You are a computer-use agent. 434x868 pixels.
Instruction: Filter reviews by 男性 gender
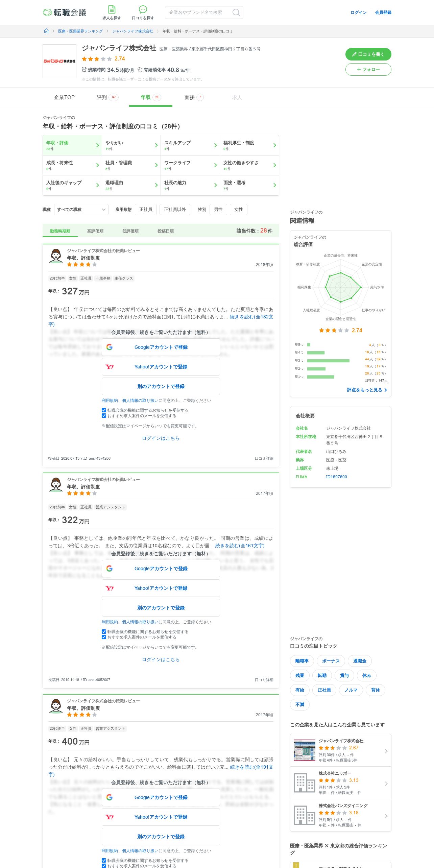(218, 210)
